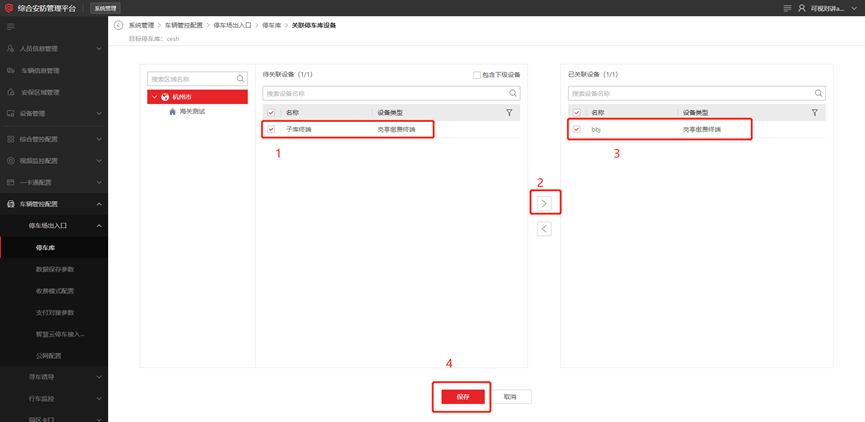The height and width of the screenshot is (422, 865).
Task: Open 收费模式配置 menu item
Action: pyautogui.click(x=54, y=291)
